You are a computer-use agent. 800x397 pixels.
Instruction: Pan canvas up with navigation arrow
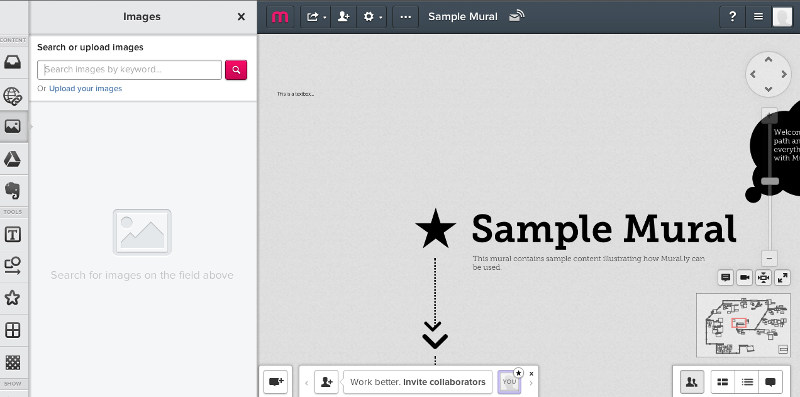tap(768, 60)
